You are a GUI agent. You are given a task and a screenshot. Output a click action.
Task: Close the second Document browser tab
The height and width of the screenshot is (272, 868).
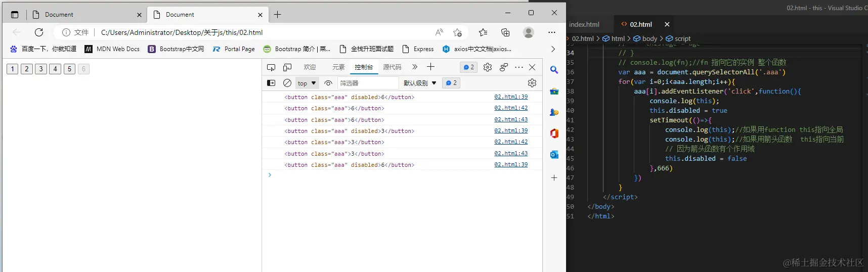(261, 15)
